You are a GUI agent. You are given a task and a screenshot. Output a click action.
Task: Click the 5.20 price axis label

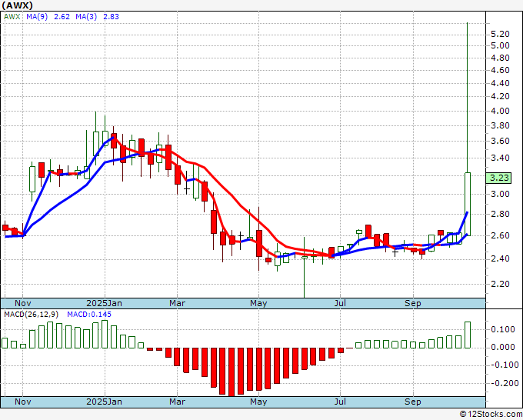[500, 34]
